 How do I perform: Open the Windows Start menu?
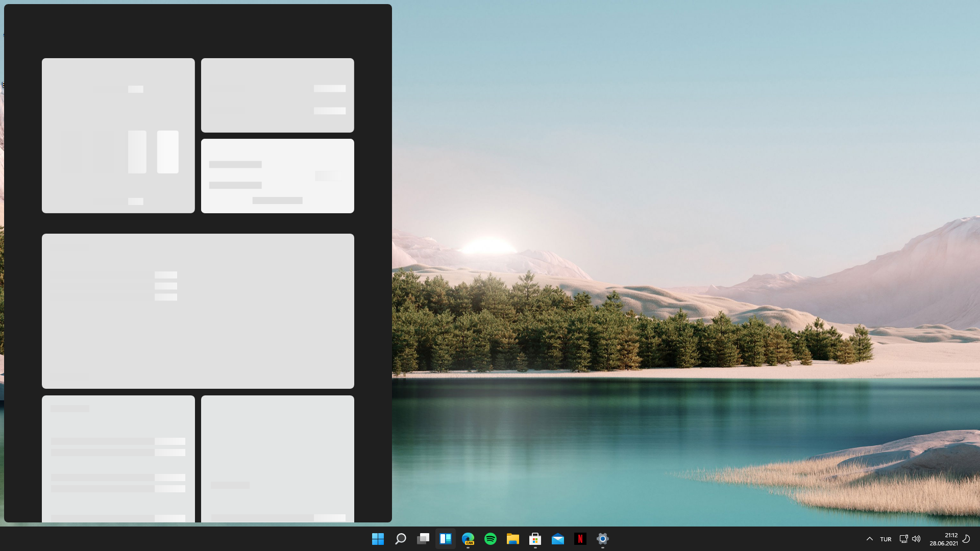(378, 539)
